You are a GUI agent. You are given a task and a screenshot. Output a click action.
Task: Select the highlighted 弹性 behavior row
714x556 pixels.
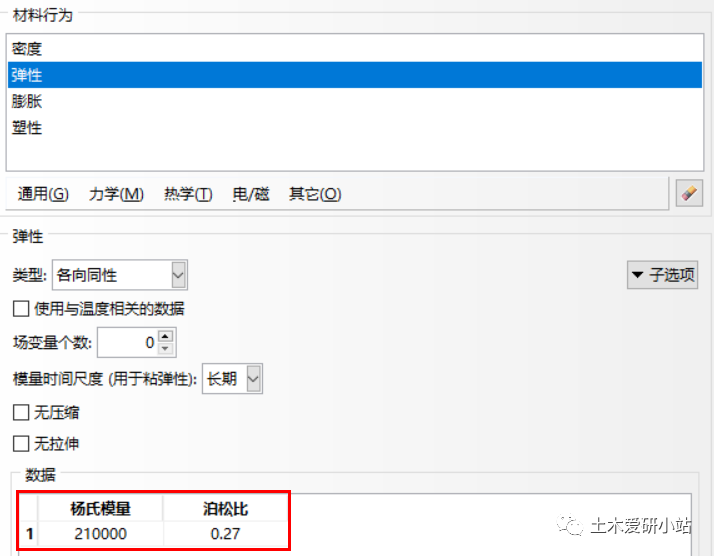355,75
